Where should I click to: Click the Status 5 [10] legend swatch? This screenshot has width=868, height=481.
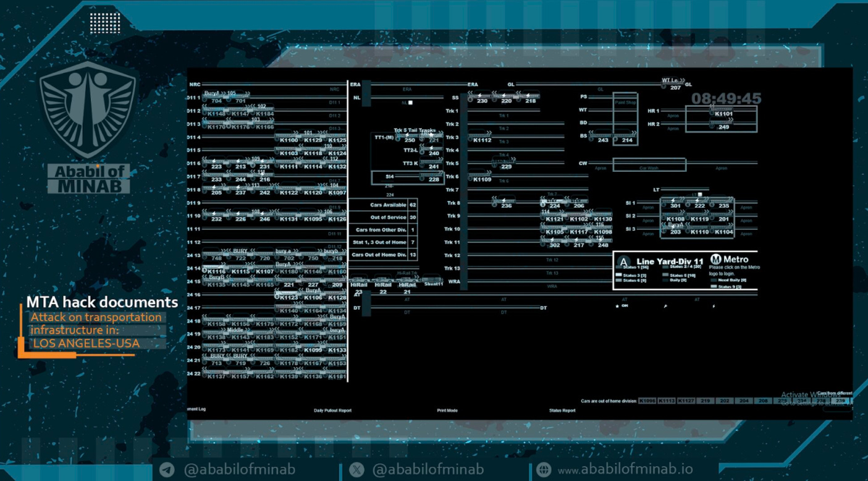click(x=665, y=274)
